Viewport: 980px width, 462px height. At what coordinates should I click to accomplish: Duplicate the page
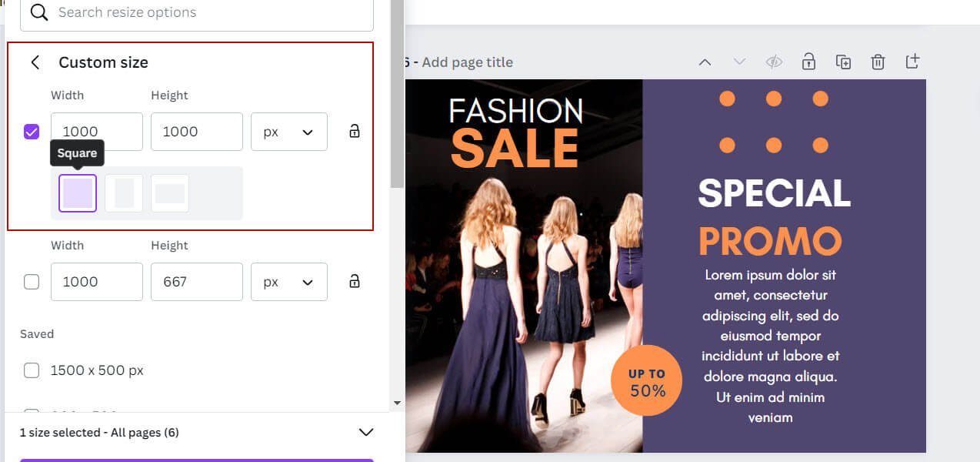[x=843, y=62]
